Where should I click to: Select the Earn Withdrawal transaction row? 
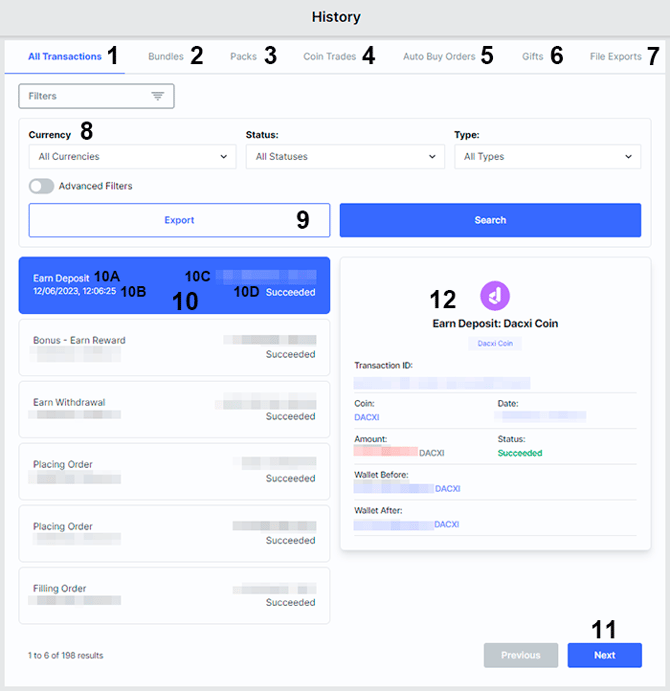pyautogui.click(x=174, y=409)
